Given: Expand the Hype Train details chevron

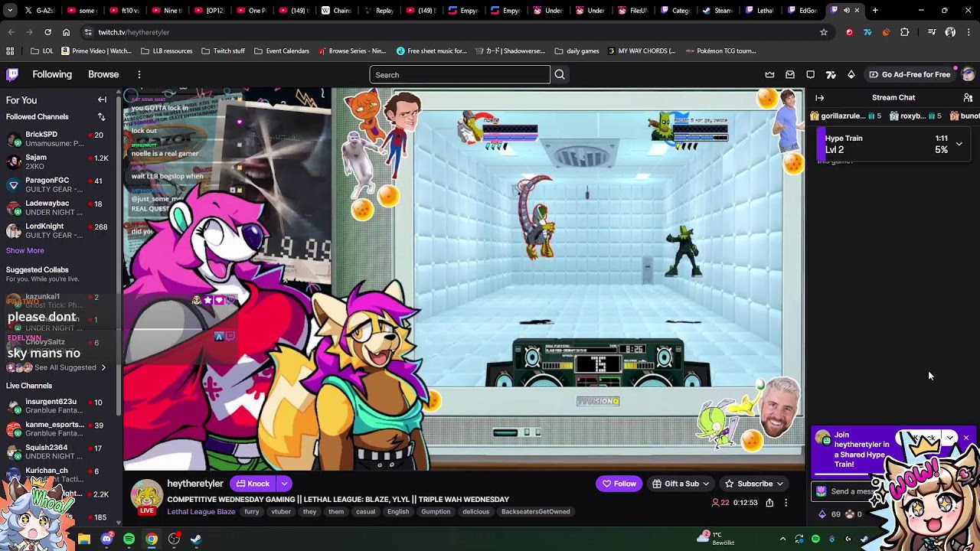Looking at the screenshot, I should click(959, 144).
